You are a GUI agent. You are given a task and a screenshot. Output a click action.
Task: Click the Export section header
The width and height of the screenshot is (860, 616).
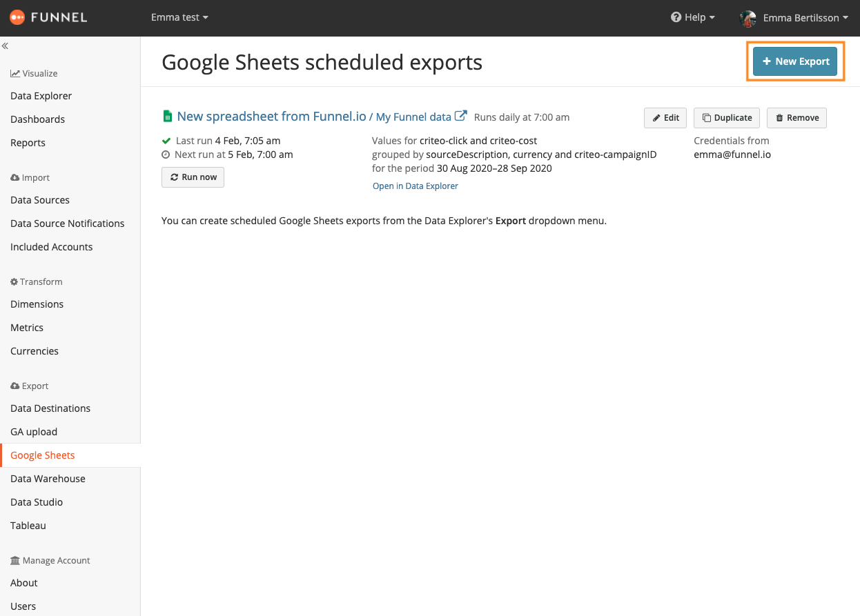tap(30, 386)
